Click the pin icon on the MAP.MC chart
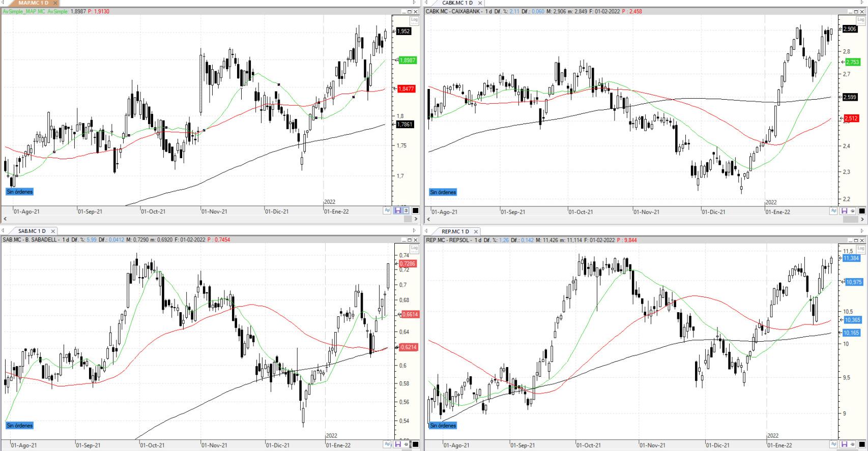This screenshot has height=451, width=868. [406, 211]
